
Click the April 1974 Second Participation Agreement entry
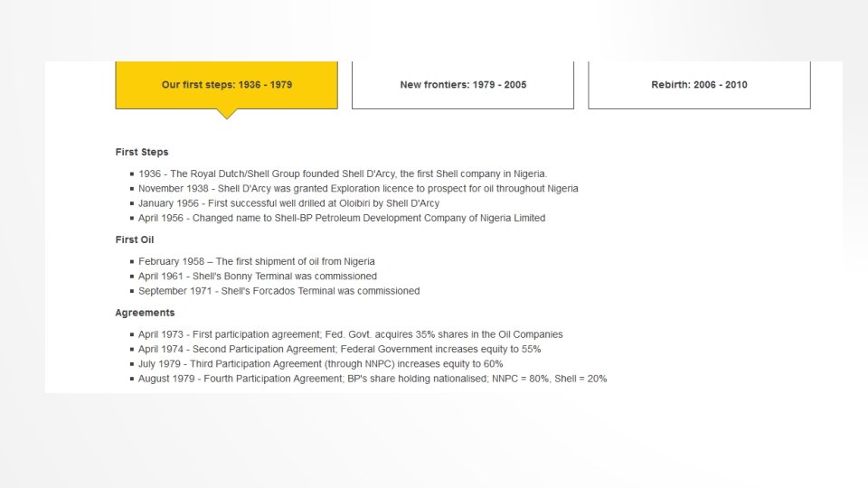pyautogui.click(x=339, y=349)
